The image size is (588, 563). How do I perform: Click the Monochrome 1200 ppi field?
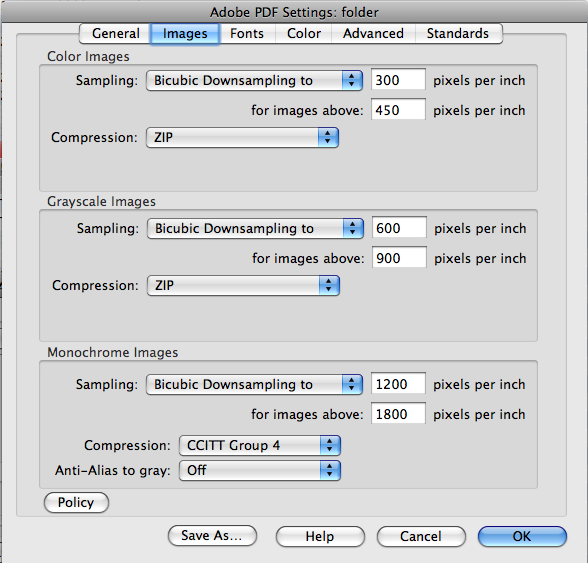click(x=398, y=383)
